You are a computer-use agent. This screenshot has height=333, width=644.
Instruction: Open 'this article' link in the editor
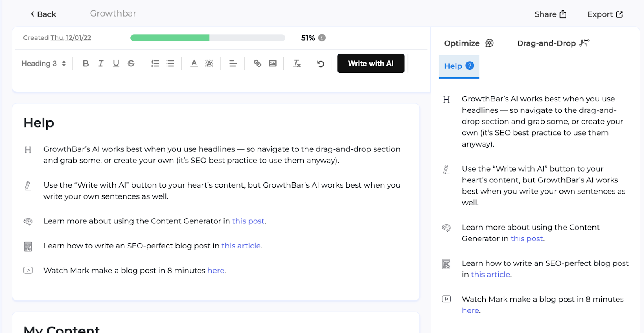(x=241, y=246)
